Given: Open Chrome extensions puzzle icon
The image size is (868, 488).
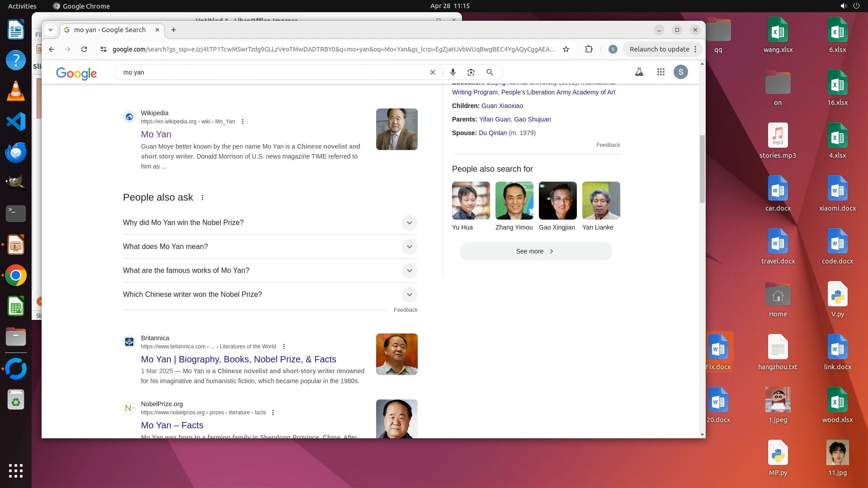Looking at the screenshot, I should [x=589, y=49].
